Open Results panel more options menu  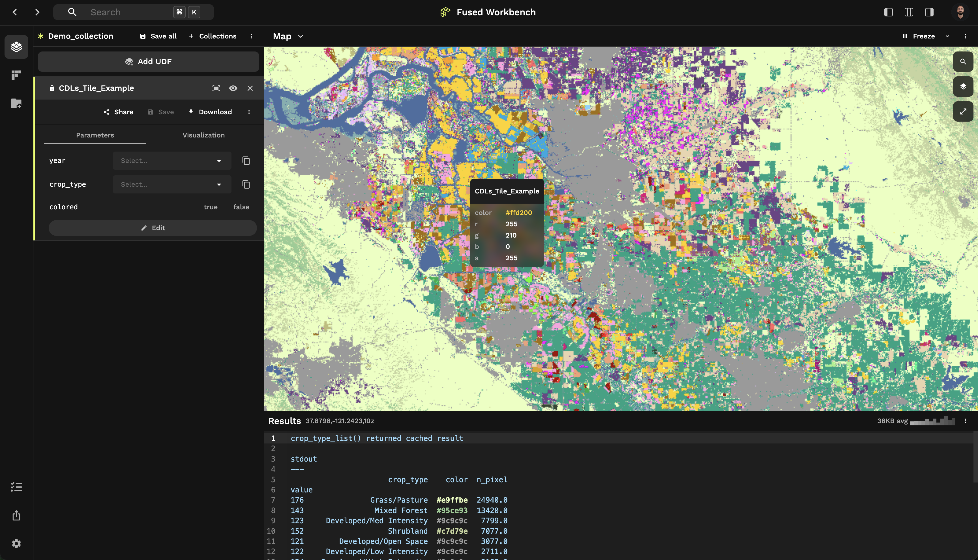coord(965,421)
